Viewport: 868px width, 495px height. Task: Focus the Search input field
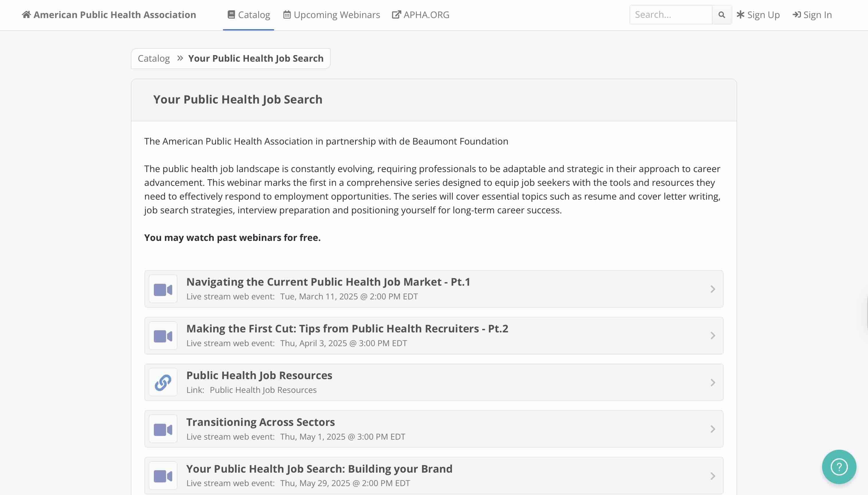670,15
